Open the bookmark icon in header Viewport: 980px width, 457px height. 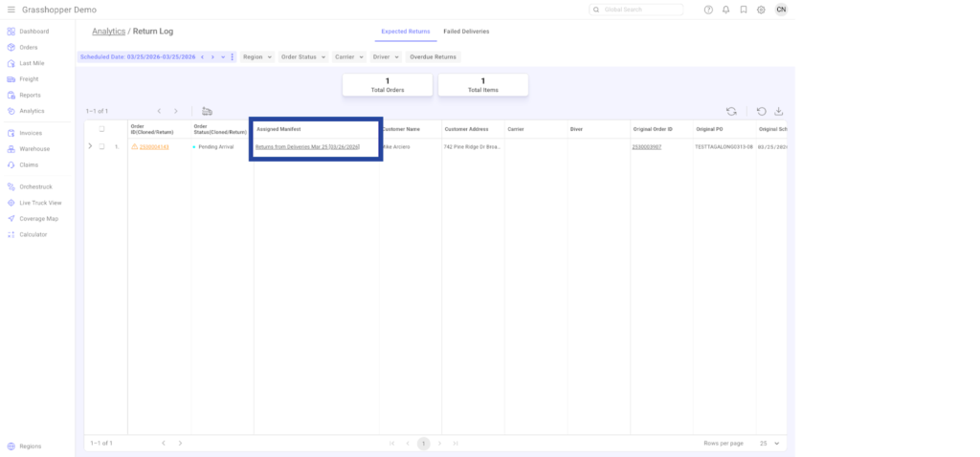click(x=743, y=10)
